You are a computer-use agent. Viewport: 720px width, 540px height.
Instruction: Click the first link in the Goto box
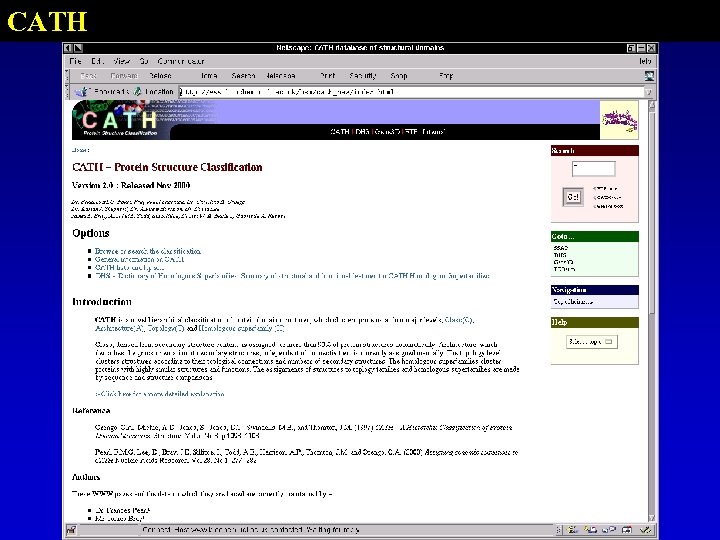(561, 248)
